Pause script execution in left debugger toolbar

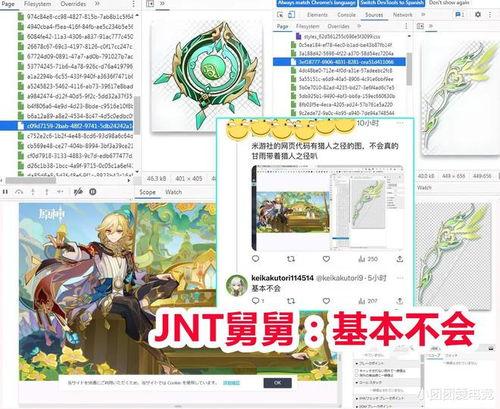coord(5,192)
